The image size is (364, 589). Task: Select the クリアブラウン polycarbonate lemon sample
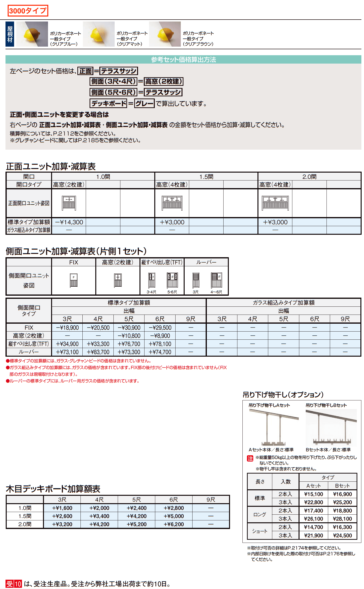165,34
